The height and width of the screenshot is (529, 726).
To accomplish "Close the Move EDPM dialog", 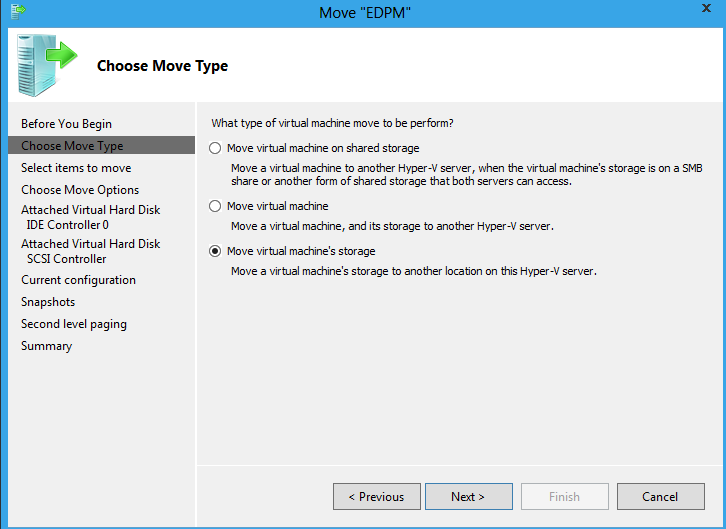I will [706, 8].
